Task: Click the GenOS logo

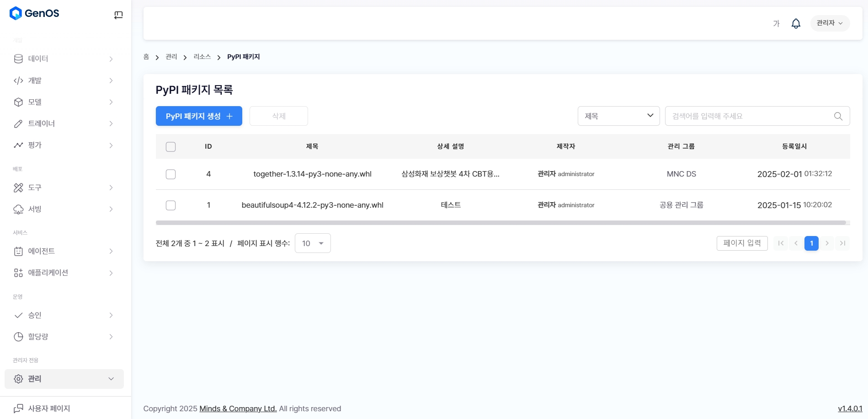Action: click(x=34, y=13)
